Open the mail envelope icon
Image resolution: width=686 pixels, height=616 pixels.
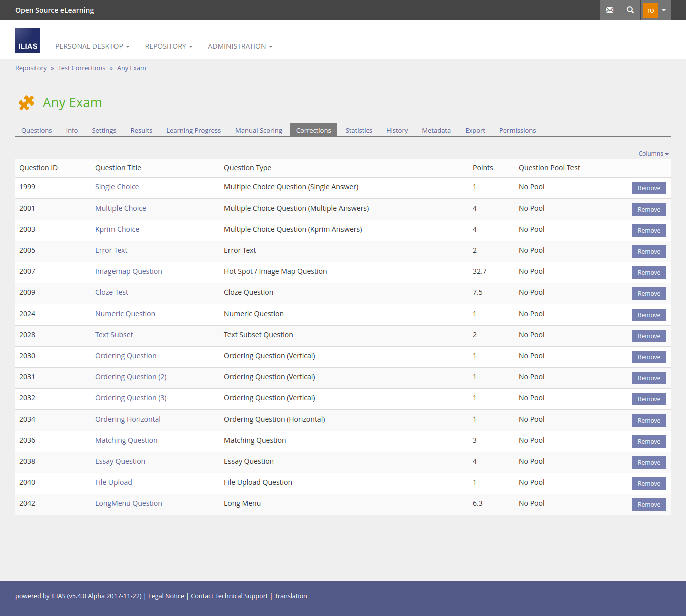(610, 10)
